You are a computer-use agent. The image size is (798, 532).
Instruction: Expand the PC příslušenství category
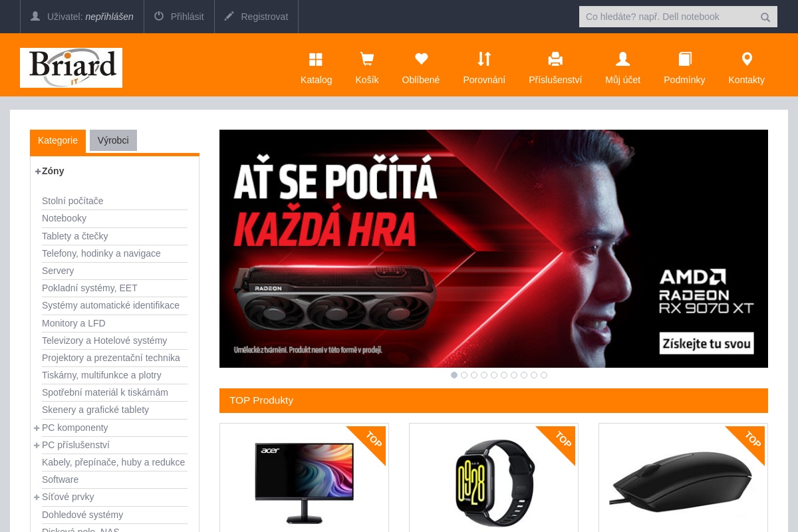tap(37, 445)
